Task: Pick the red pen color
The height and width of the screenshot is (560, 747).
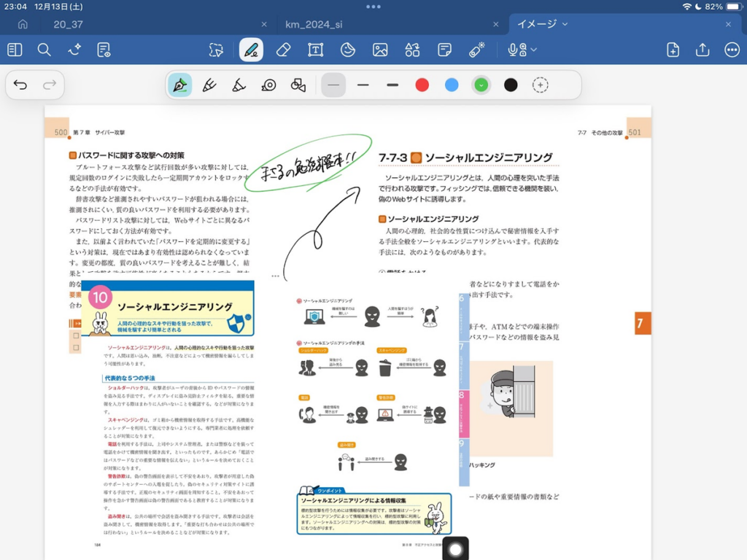Action: point(422,85)
